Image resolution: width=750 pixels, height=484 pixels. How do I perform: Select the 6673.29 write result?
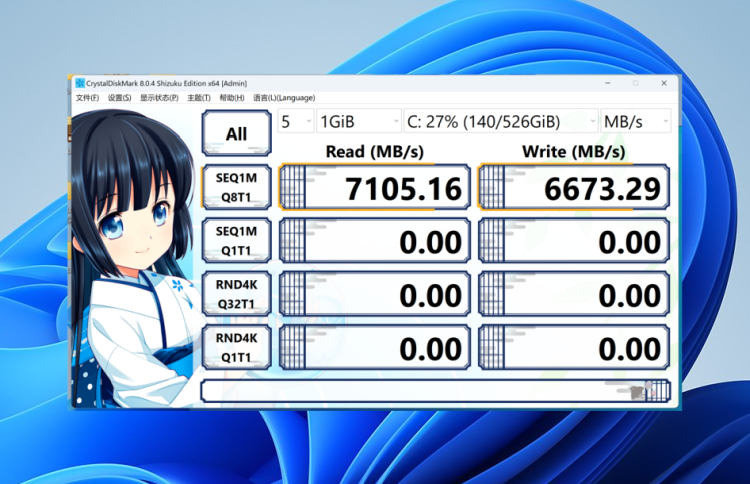coord(574,187)
